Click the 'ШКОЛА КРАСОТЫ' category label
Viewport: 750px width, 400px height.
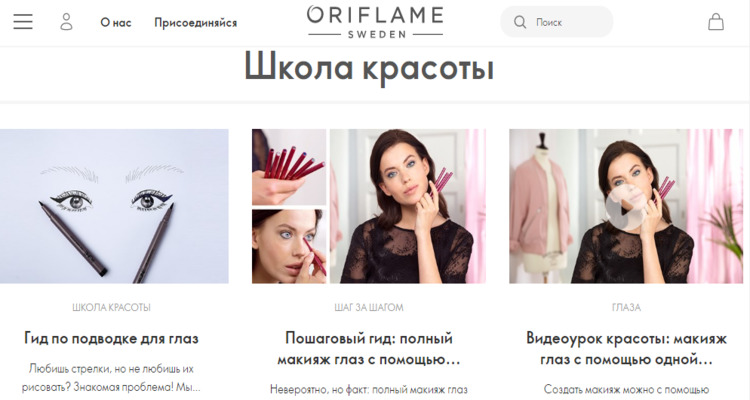click(x=111, y=307)
